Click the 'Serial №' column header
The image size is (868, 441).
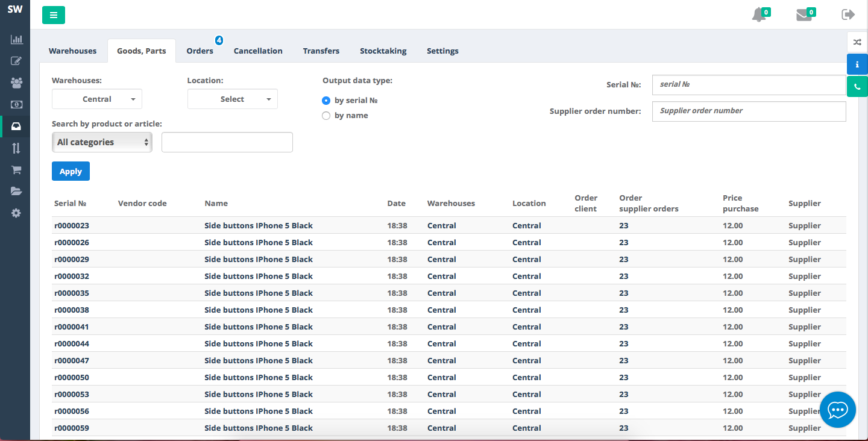coord(70,204)
